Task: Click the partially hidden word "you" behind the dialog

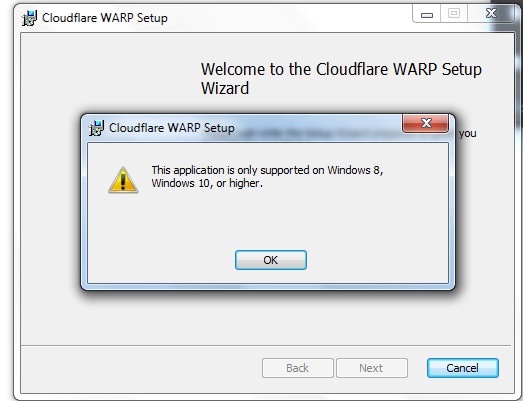Action: point(468,133)
